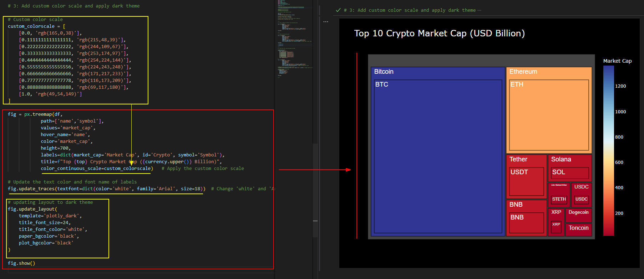Click the 'fig = px.treemap(df,' line

[35, 114]
